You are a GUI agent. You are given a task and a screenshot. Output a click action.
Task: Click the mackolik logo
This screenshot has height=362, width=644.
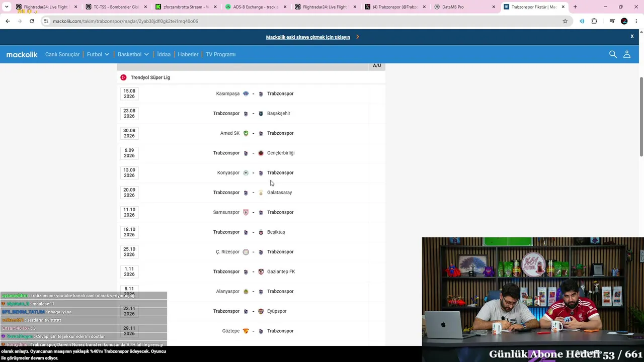tap(22, 54)
